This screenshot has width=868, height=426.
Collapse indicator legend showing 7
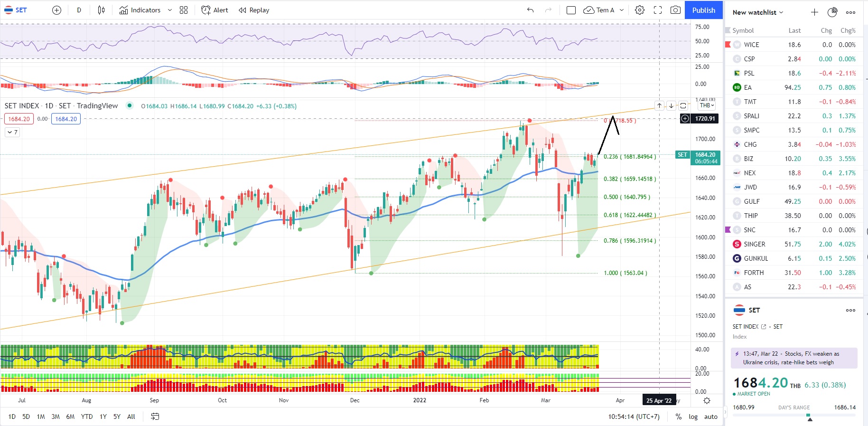[12, 133]
